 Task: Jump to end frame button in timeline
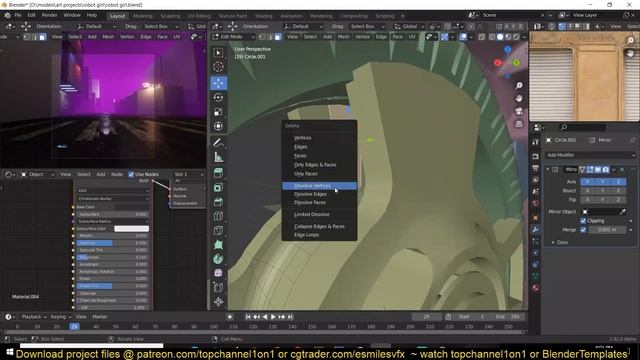290,317
